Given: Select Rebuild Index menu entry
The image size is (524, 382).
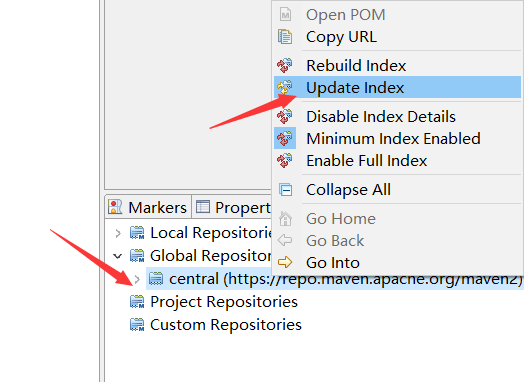Looking at the screenshot, I should tap(397, 65).
